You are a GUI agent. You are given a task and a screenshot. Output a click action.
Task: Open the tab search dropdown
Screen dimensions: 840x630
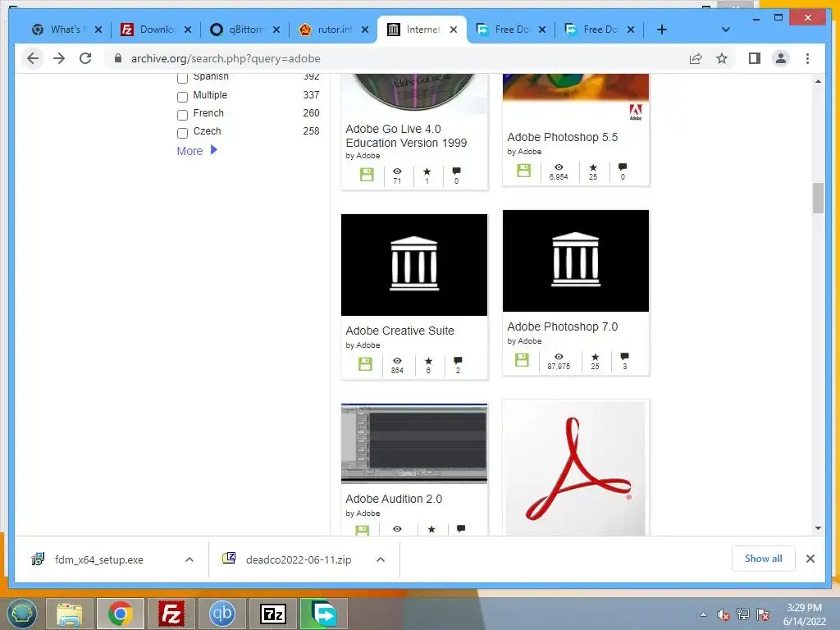(x=725, y=30)
